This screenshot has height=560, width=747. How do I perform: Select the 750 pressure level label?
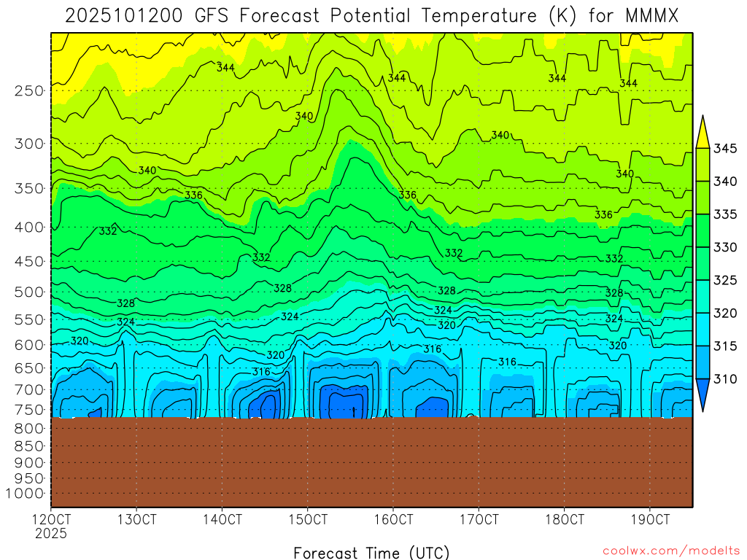coord(29,410)
